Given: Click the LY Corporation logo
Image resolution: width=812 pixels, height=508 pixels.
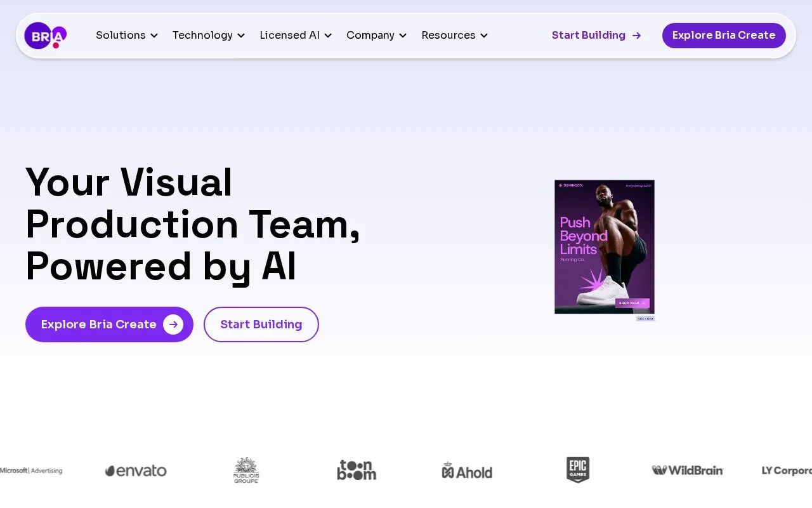Looking at the screenshot, I should coord(787,471).
